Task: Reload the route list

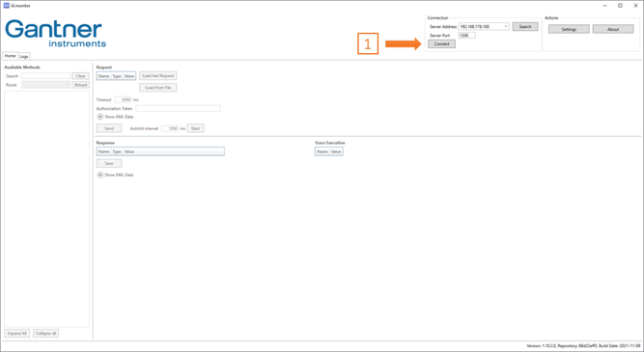Action: (80, 85)
